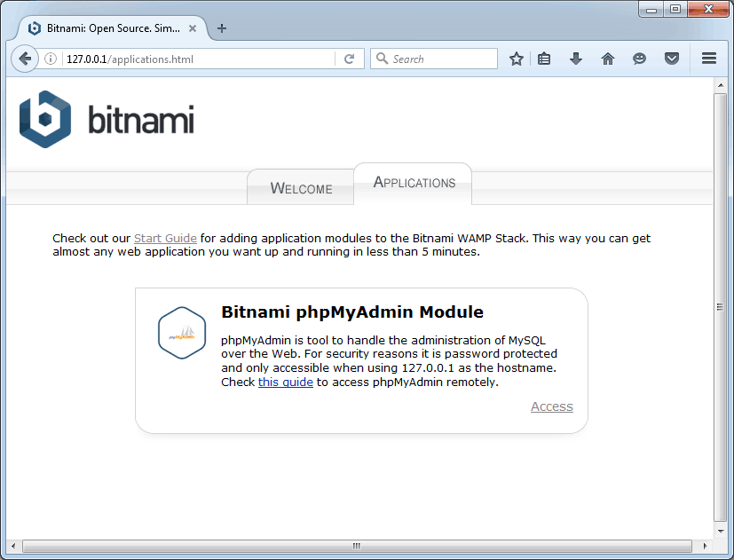Go to Firefox home page icon
The height and width of the screenshot is (560, 734).
click(608, 59)
